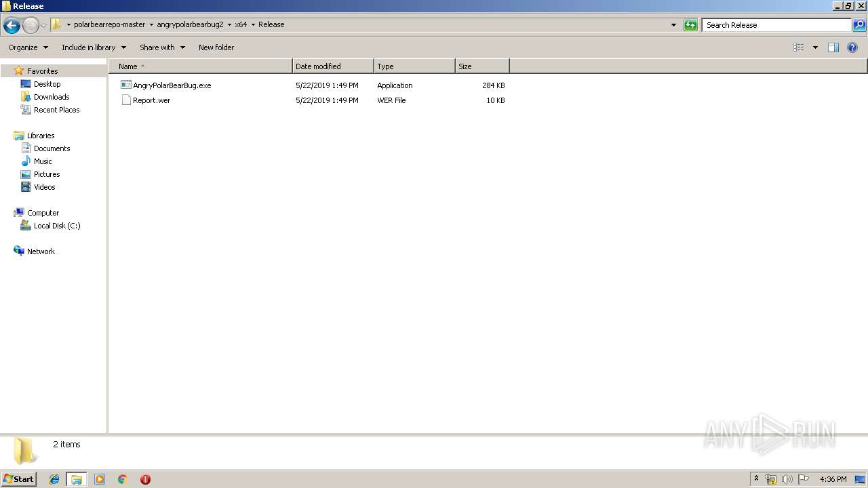Open the Share with menu
Viewport: 868px width, 488px height.
click(162, 47)
